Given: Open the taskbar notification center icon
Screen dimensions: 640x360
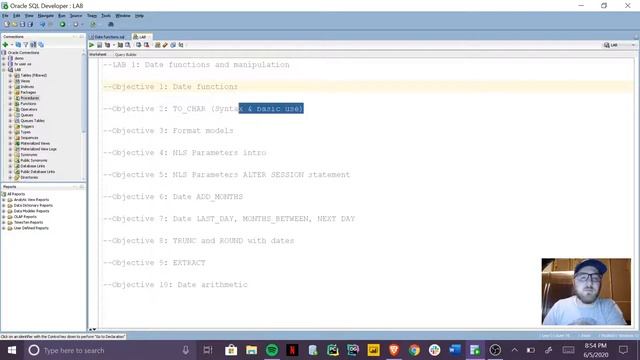Looking at the screenshot, I should 623,350.
